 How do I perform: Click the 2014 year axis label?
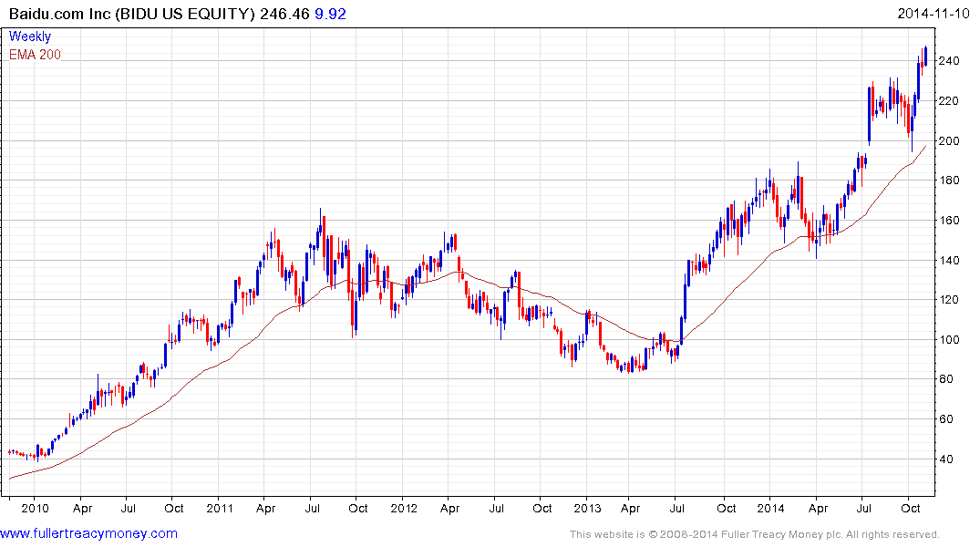click(x=770, y=508)
